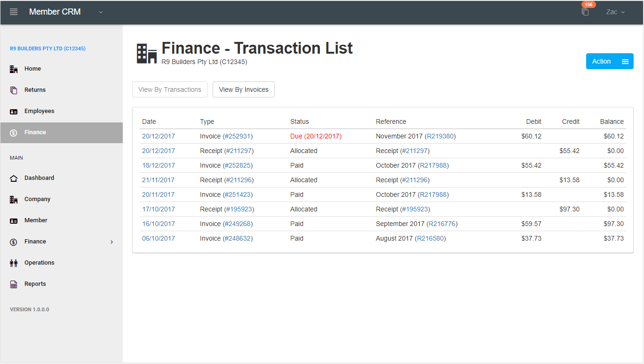Click the Dashboard house icon
The width and height of the screenshot is (644, 364).
(14, 178)
